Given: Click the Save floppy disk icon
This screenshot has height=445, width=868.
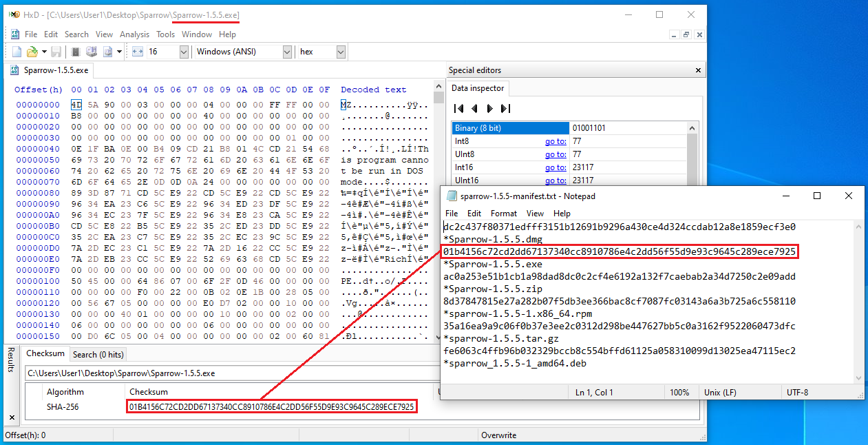Looking at the screenshot, I should pyautogui.click(x=56, y=52).
